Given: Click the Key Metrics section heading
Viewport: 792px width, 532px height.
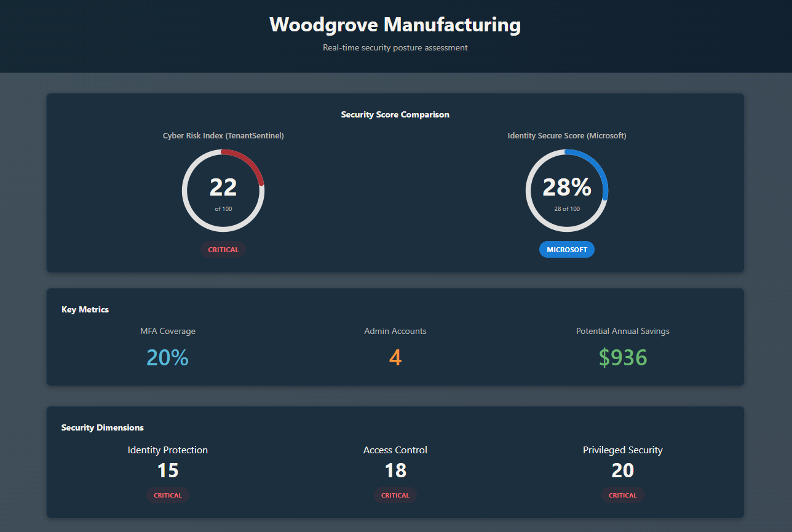Looking at the screenshot, I should click(x=85, y=309).
